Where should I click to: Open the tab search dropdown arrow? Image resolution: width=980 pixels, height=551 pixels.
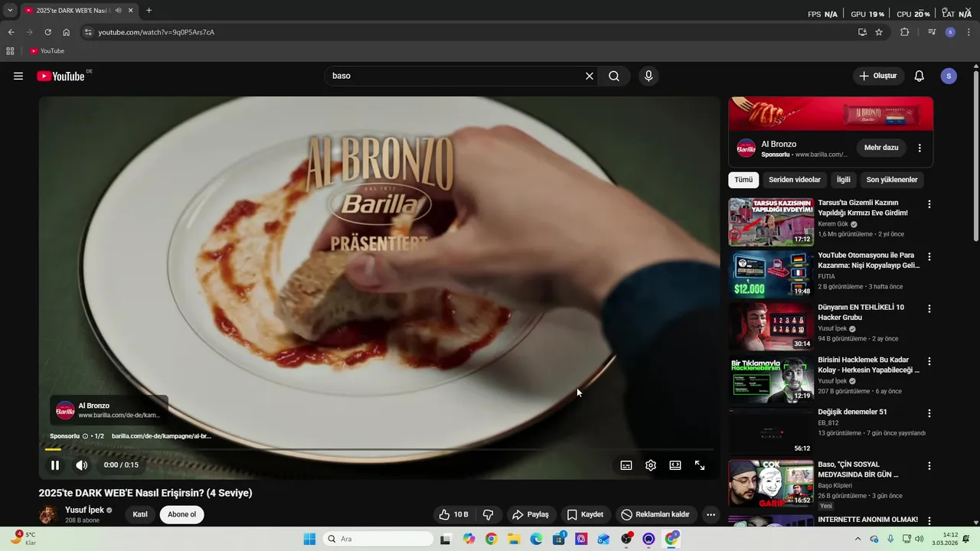[x=10, y=11]
